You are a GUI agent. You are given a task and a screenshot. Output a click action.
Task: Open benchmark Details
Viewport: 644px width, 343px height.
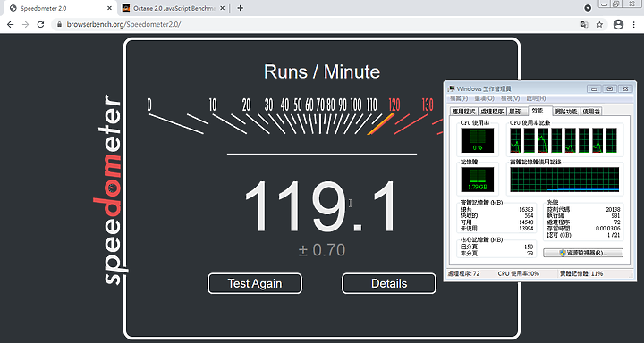[389, 283]
